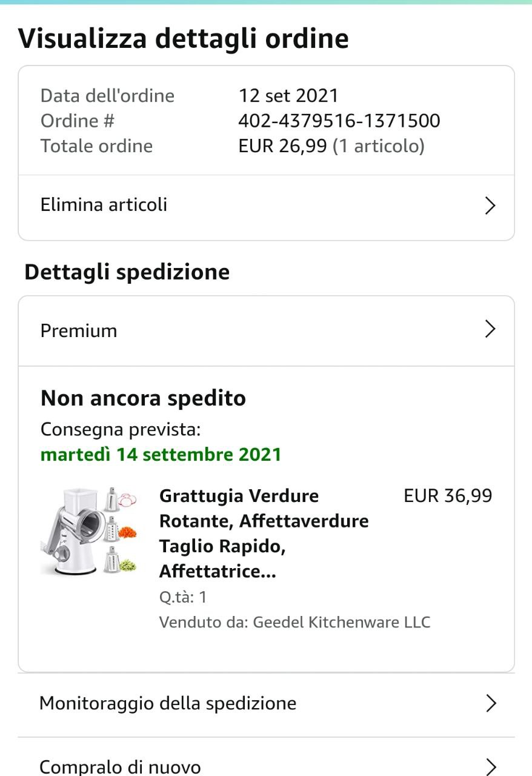
Task: Tap the delivery date martedì 14 settembre 2021
Action: click(161, 454)
